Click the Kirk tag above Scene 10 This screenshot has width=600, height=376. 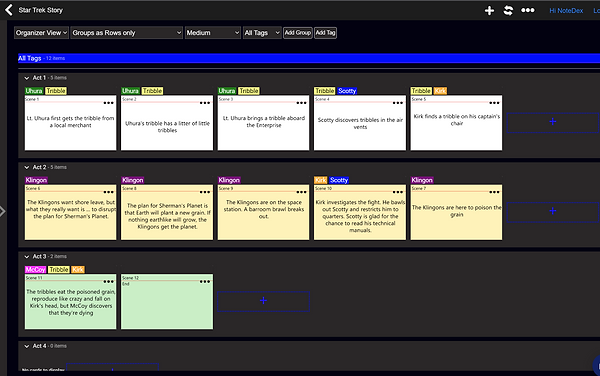coord(321,180)
